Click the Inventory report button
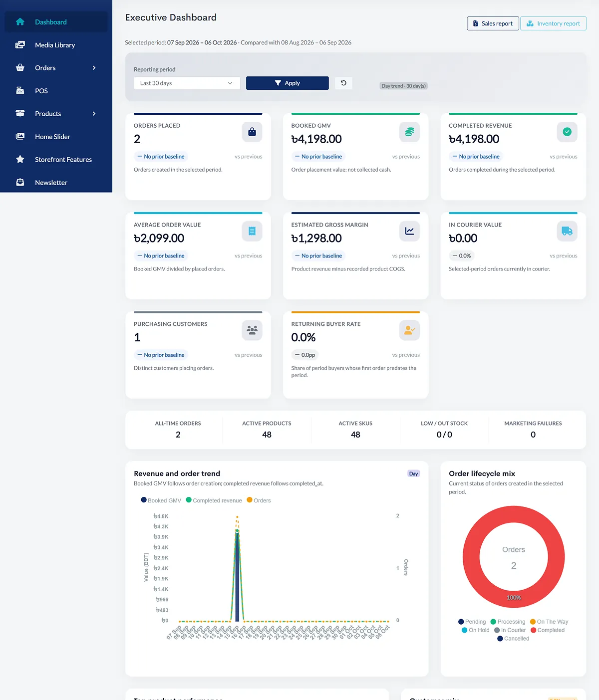 [553, 23]
